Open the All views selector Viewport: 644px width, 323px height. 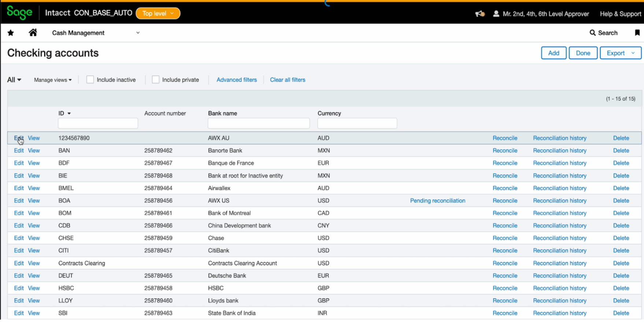coord(14,80)
